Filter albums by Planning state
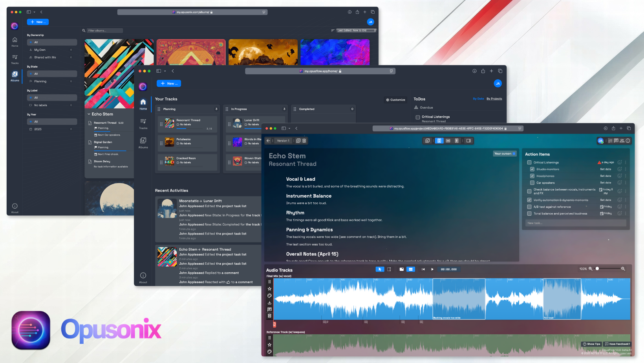Viewport: 644px width, 363px height. coord(52,81)
